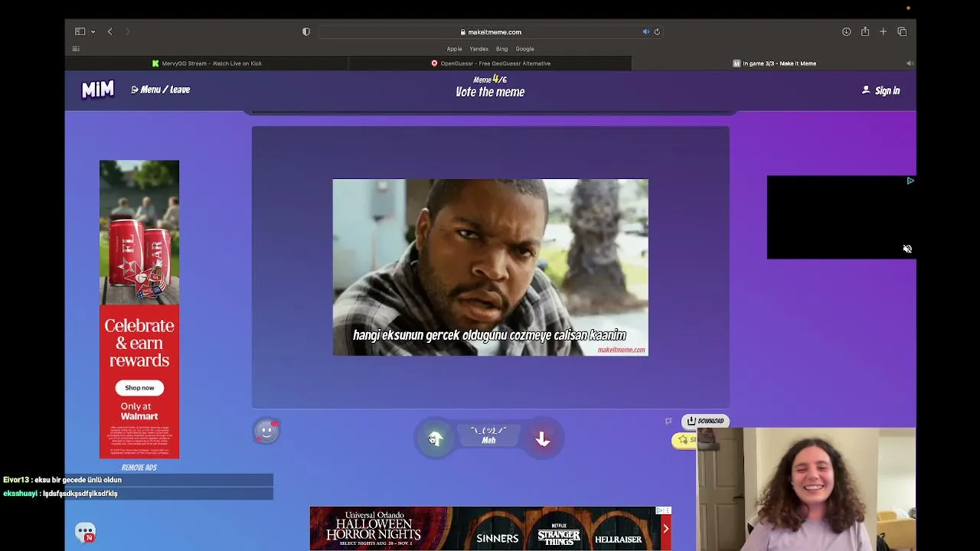Click the Vote the meme heading
Image resolution: width=980 pixels, height=551 pixels.
coord(490,93)
